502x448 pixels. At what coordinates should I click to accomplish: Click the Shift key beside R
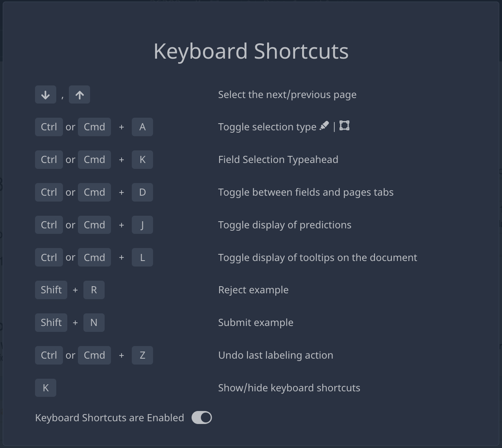click(x=51, y=290)
